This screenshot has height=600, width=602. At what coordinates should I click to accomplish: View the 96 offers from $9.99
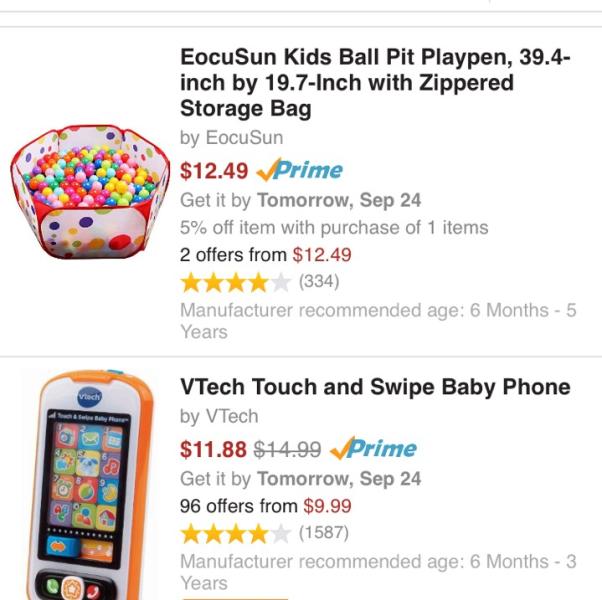265,506
